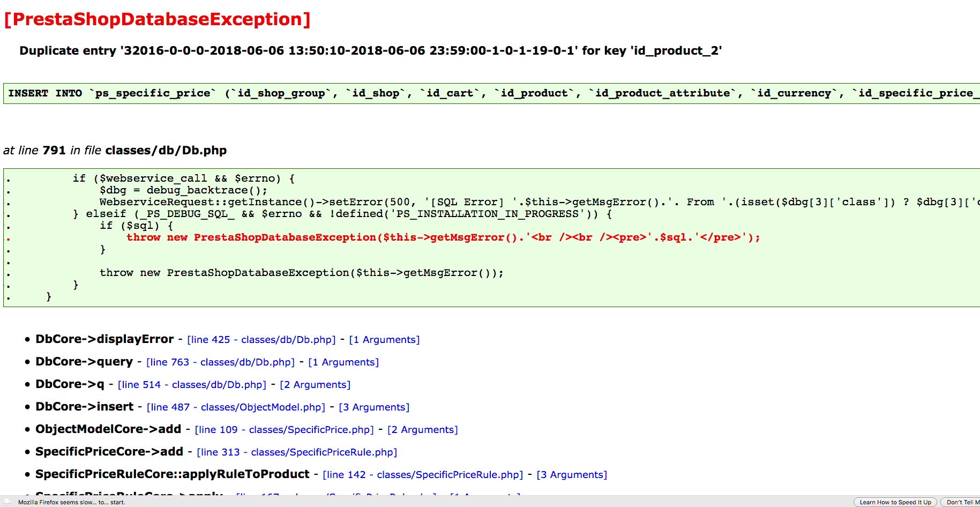Click the 'Don't Tell Me' notification button
Viewport: 980px width, 507px height.
click(x=961, y=502)
